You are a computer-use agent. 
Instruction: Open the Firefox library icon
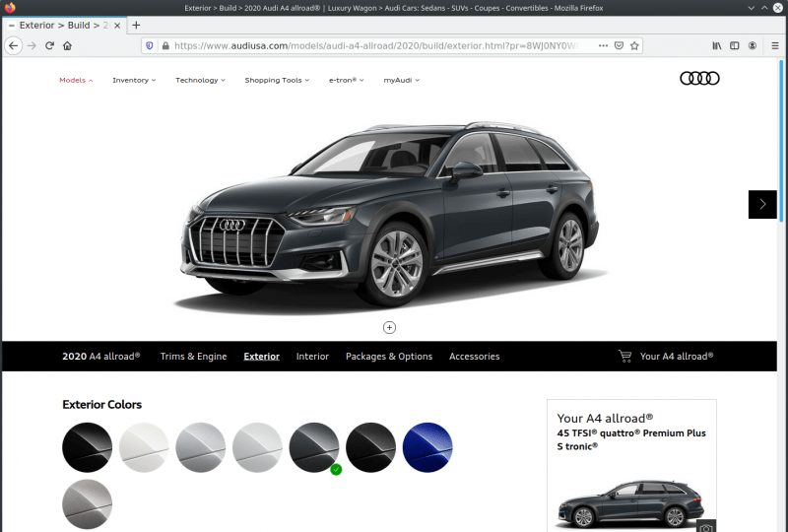[717, 45]
